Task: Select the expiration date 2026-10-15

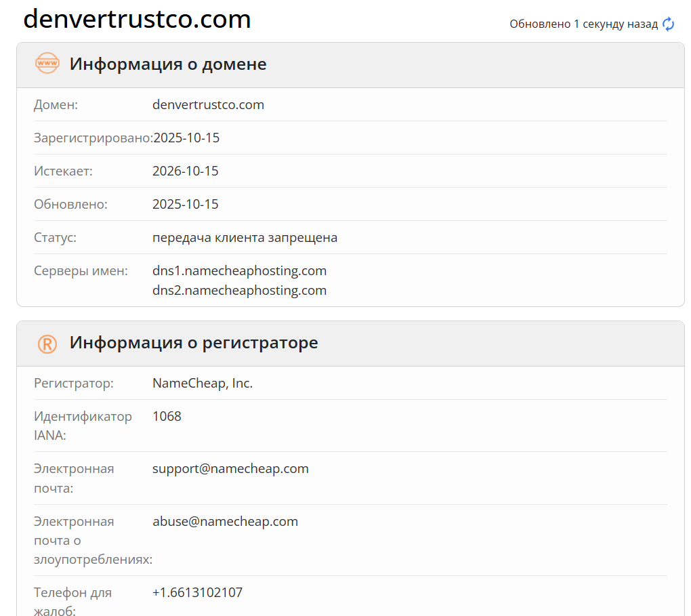Action: (186, 171)
